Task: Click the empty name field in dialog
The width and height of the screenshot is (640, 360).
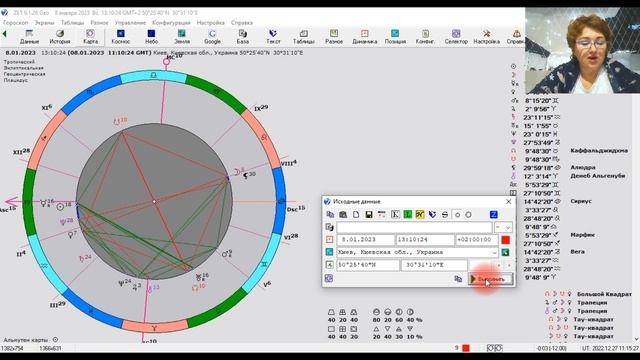Action: (x=414, y=227)
